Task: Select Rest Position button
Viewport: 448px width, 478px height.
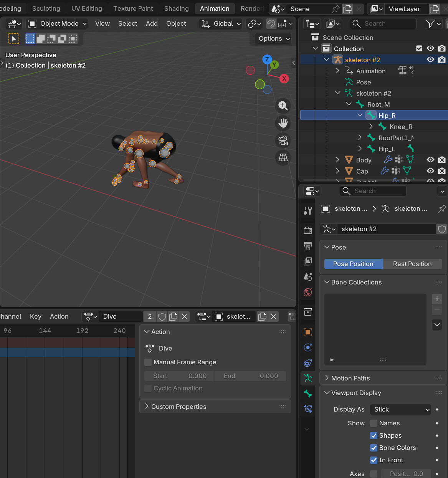Action: coord(412,264)
